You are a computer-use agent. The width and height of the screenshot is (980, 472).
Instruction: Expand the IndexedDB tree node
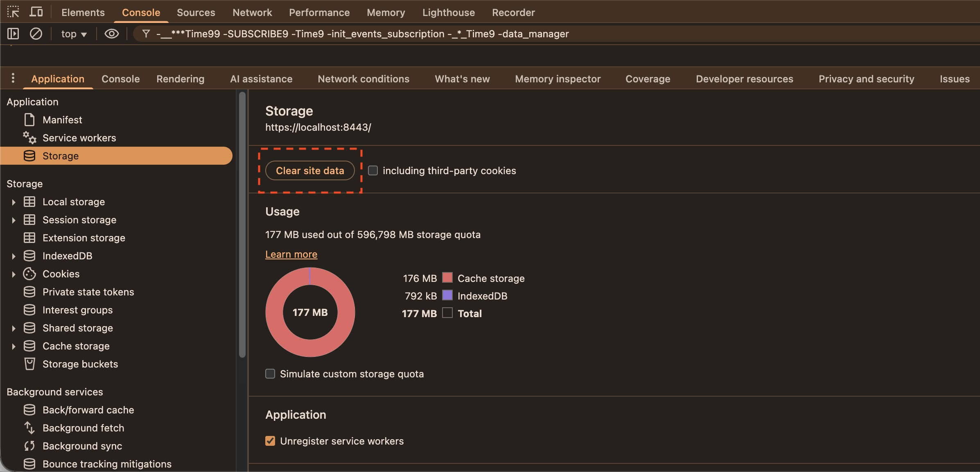(x=14, y=256)
